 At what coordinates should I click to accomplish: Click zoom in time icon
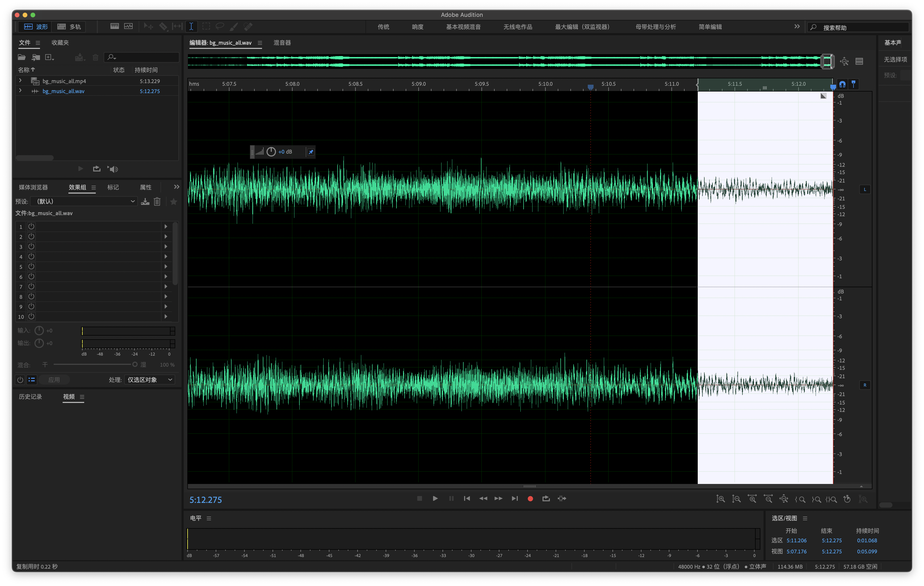point(752,499)
